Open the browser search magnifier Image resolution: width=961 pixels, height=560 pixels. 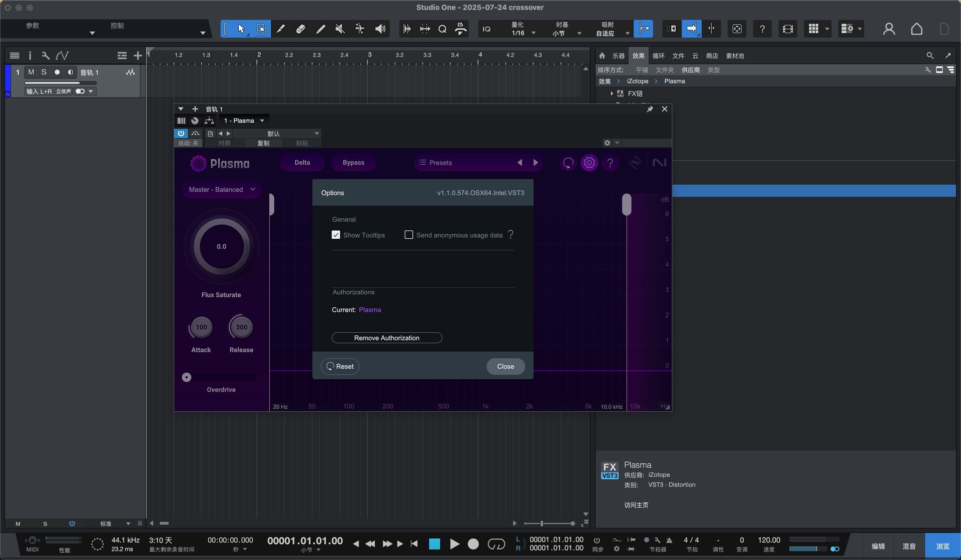click(x=929, y=56)
